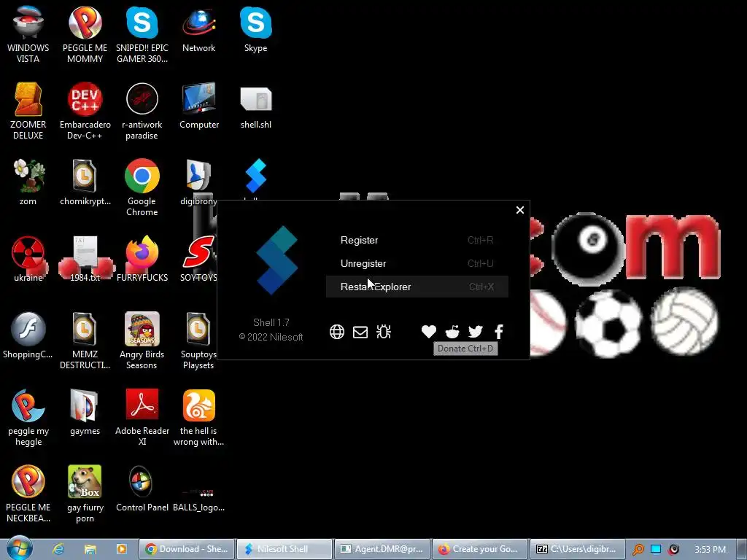Open Windows Media Player taskbar icon
Viewport: 747px width, 560px height.
pos(122,549)
